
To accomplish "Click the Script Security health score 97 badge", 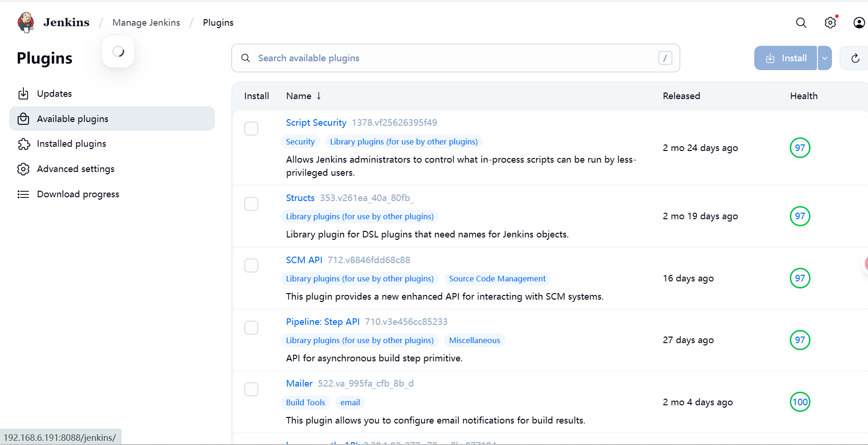I will tap(800, 148).
